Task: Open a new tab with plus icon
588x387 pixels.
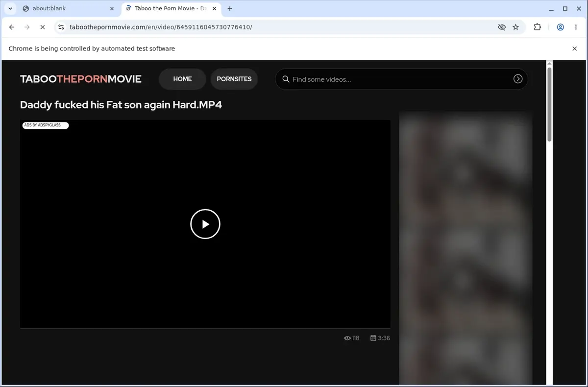Action: point(230,8)
